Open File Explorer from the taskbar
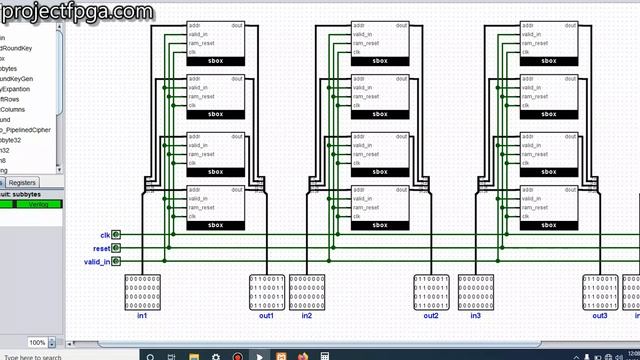This screenshot has height=360, width=640. click(194, 357)
